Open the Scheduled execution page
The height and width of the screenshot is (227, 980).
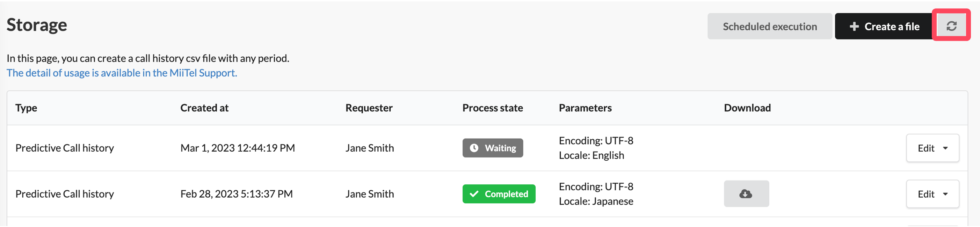pyautogui.click(x=770, y=26)
